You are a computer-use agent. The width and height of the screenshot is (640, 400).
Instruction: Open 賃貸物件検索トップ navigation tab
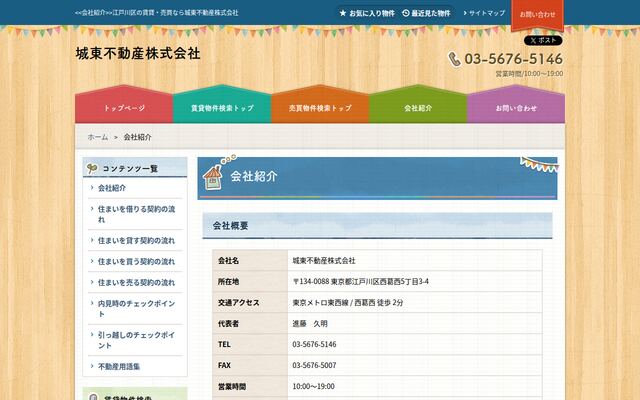(x=222, y=104)
